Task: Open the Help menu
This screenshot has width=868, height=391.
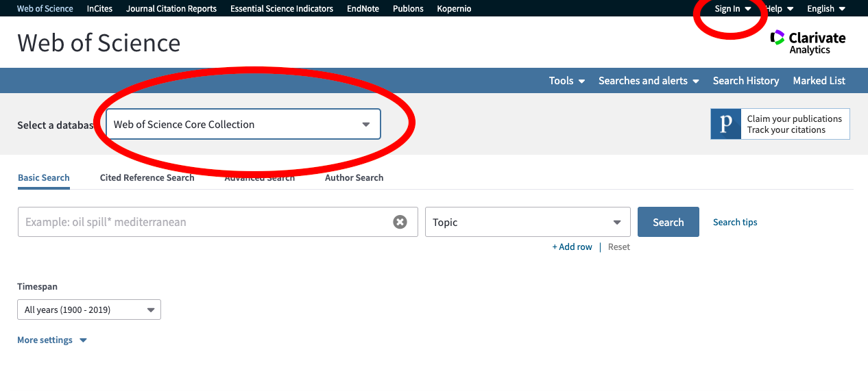Action: coord(779,9)
